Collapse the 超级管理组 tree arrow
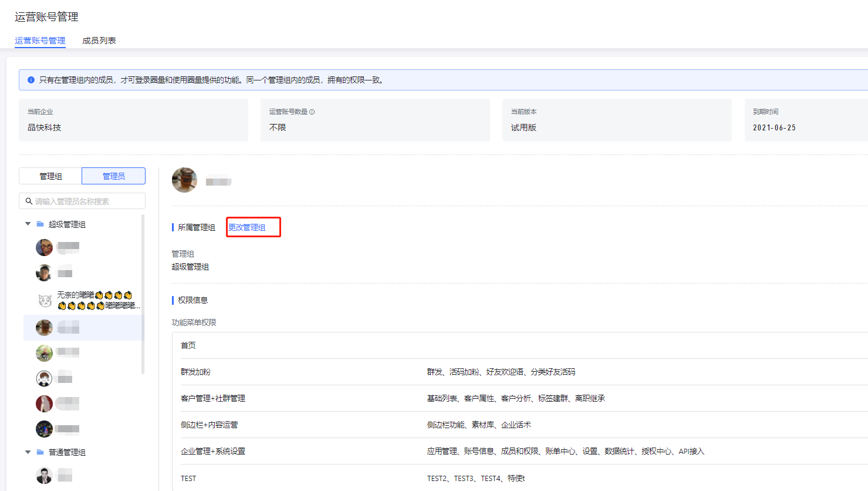Image resolution: width=868 pixels, height=491 pixels. (x=28, y=224)
